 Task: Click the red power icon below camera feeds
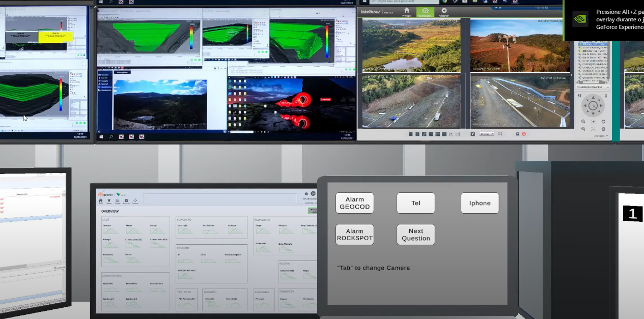(x=523, y=134)
